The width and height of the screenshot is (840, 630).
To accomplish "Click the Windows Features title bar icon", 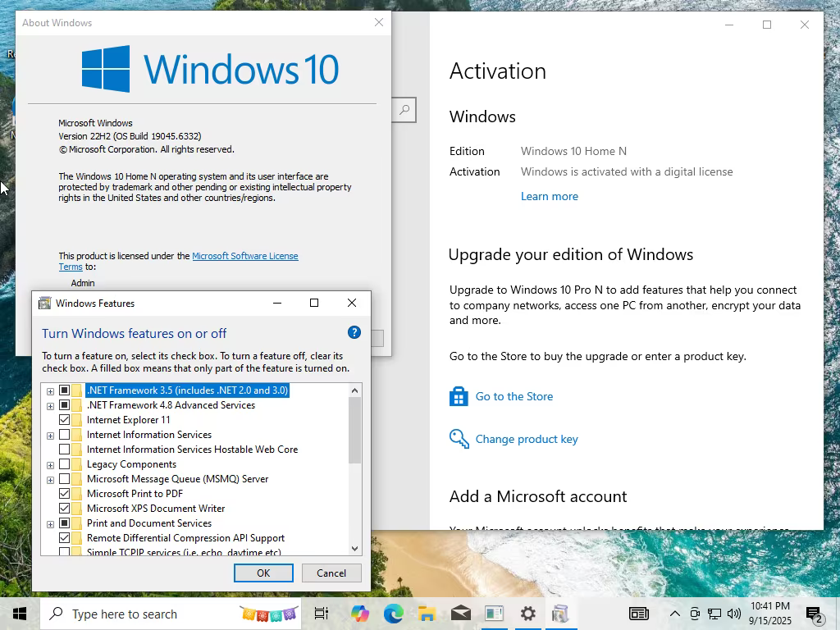I will tap(45, 304).
